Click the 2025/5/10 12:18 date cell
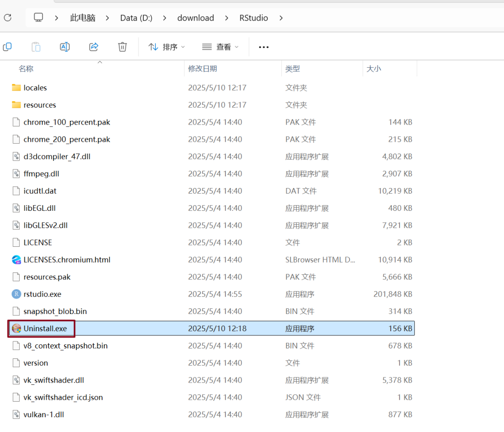The width and height of the screenshot is (504, 432). 217,328
